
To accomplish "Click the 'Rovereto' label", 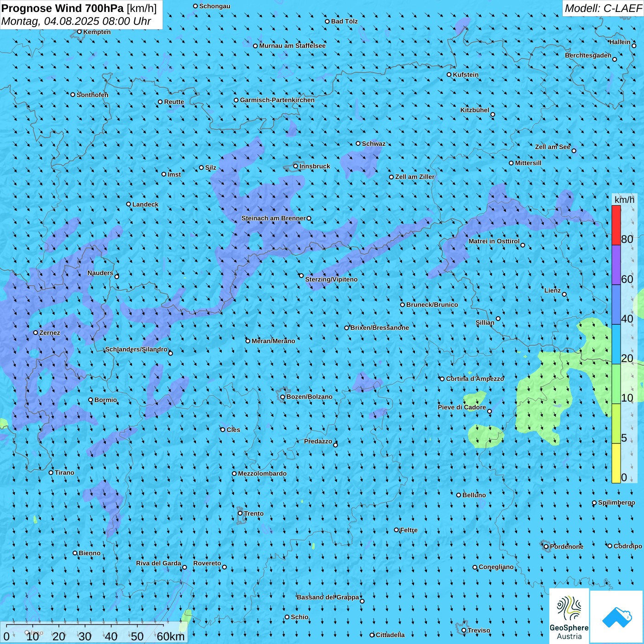I will click(207, 563).
